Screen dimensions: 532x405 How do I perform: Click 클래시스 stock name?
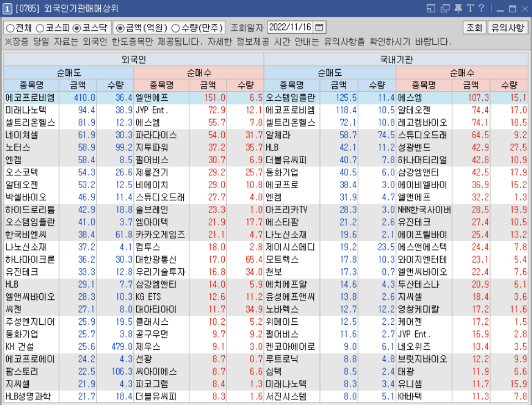[x=152, y=321]
